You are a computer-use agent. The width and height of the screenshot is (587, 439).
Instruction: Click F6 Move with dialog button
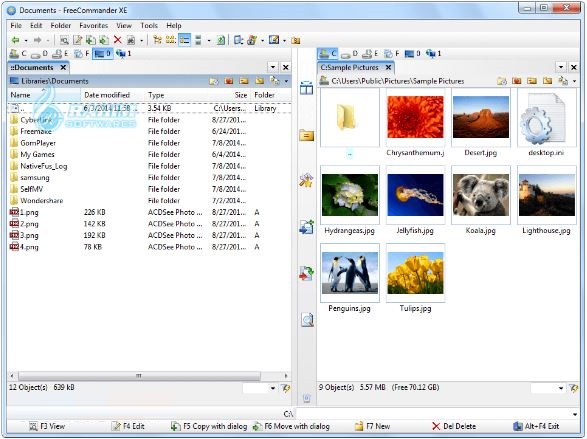click(x=291, y=426)
